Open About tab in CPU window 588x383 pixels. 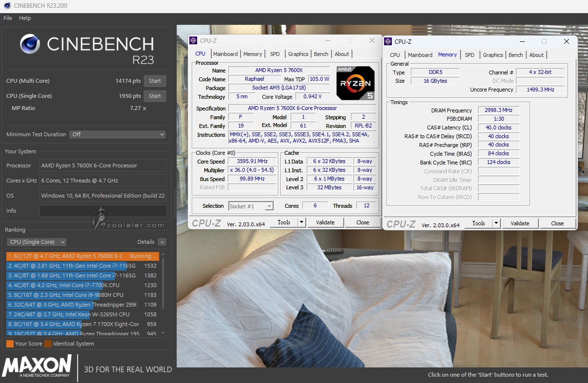coord(342,54)
